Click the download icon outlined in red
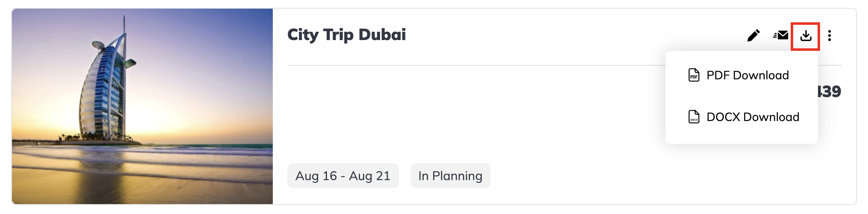The image size is (868, 214). tap(806, 36)
